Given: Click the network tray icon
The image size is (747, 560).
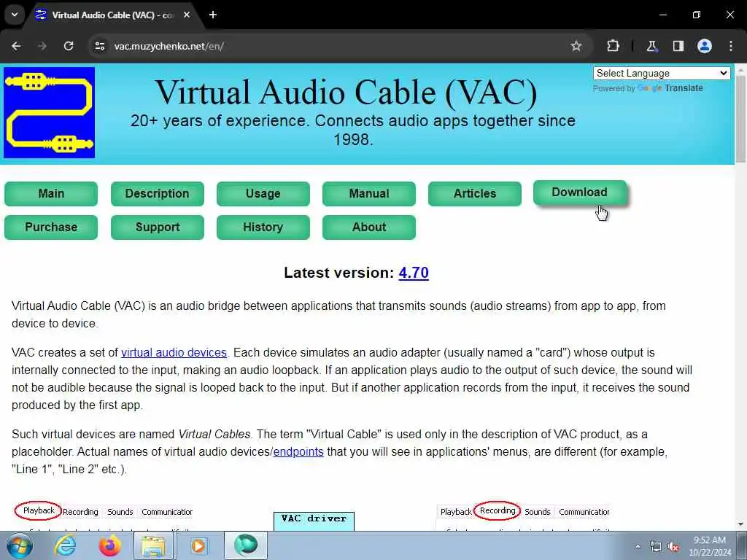Looking at the screenshot, I should click(x=656, y=547).
